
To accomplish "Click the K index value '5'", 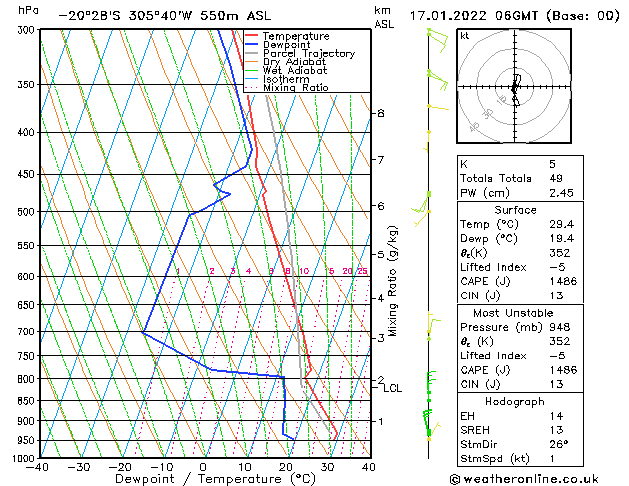I will tap(552, 164).
